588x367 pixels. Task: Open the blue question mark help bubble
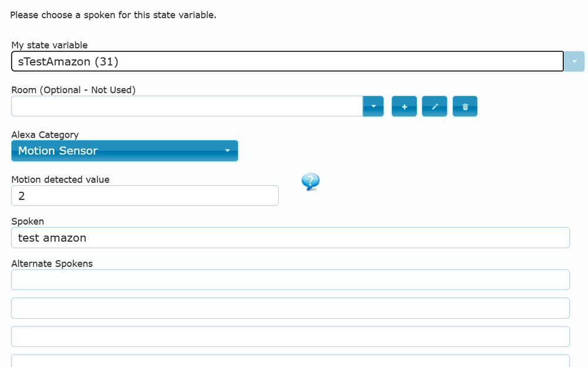point(310,182)
